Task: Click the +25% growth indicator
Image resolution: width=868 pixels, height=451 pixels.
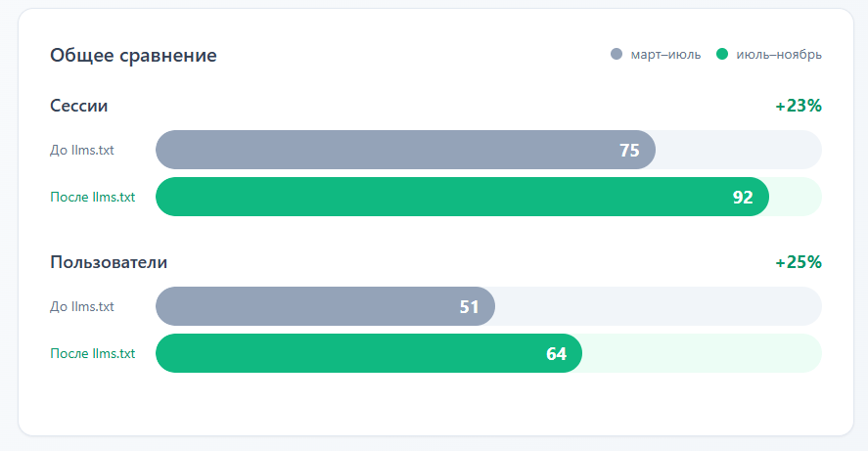Action: [798, 262]
